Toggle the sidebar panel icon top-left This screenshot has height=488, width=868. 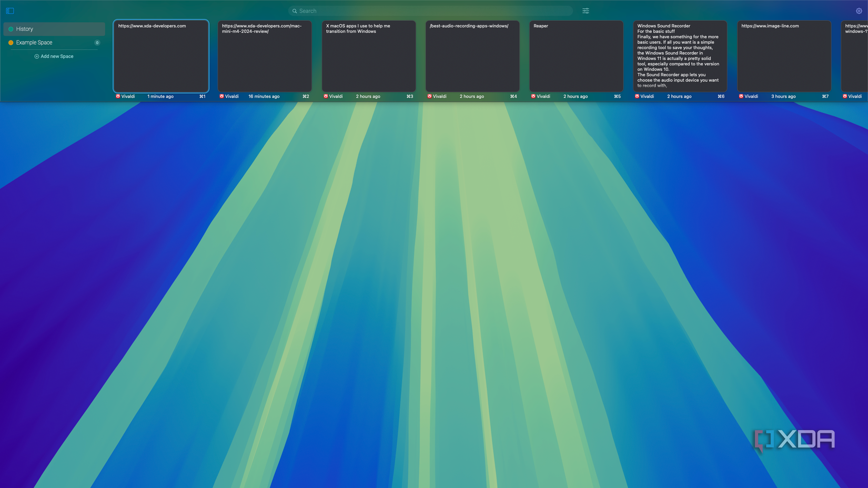pos(10,11)
